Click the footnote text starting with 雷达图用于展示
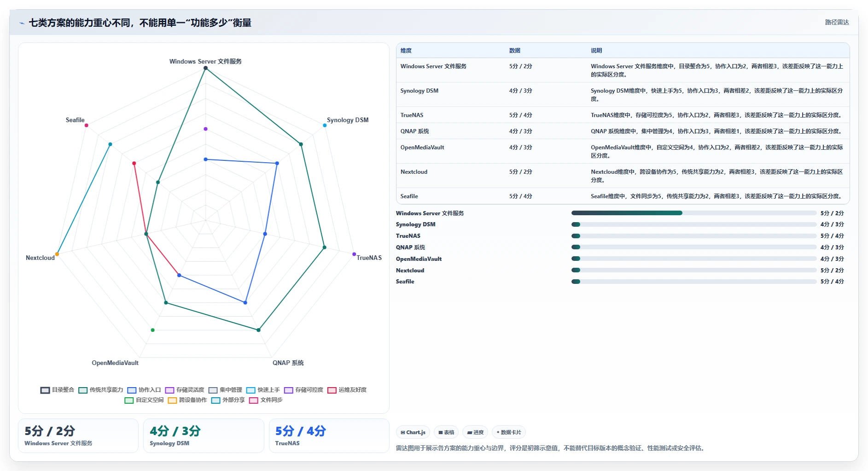 pos(551,448)
